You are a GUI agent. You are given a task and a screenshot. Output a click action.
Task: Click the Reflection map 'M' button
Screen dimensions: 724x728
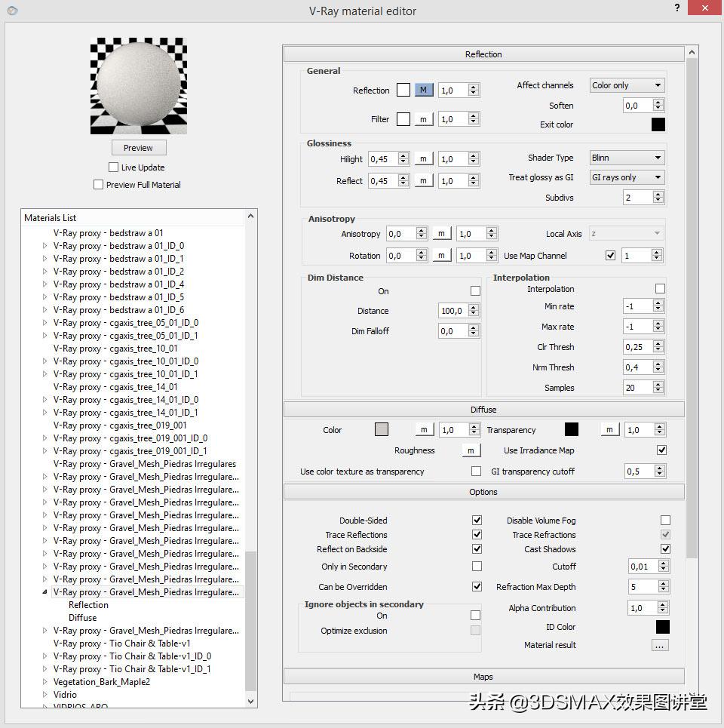coord(423,91)
